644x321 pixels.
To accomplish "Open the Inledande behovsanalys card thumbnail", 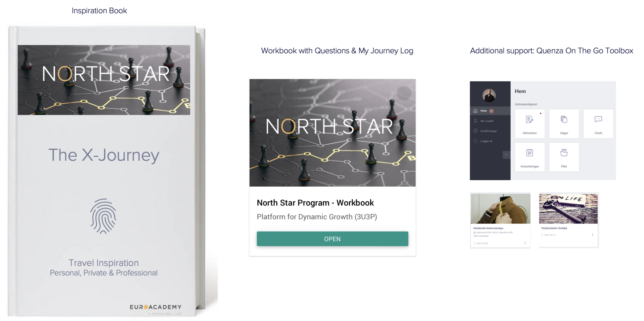I will tap(500, 209).
